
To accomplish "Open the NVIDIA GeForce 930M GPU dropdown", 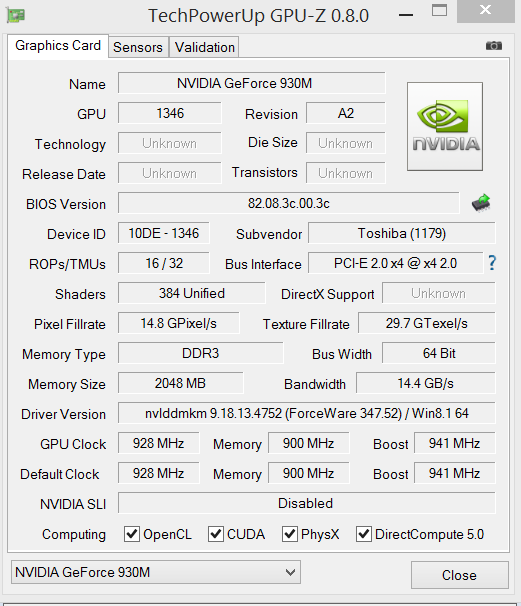I will pos(156,572).
